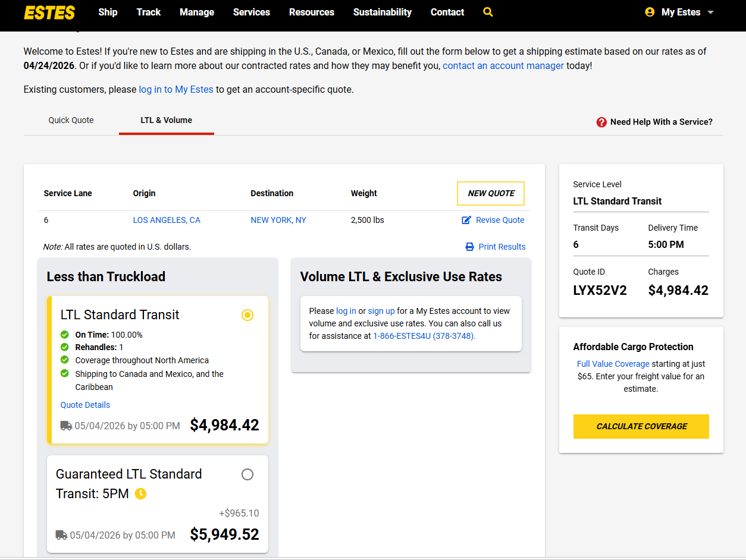Click the 1-866-ESTES4U phone number link
This screenshot has height=560, width=746.
pos(424,336)
